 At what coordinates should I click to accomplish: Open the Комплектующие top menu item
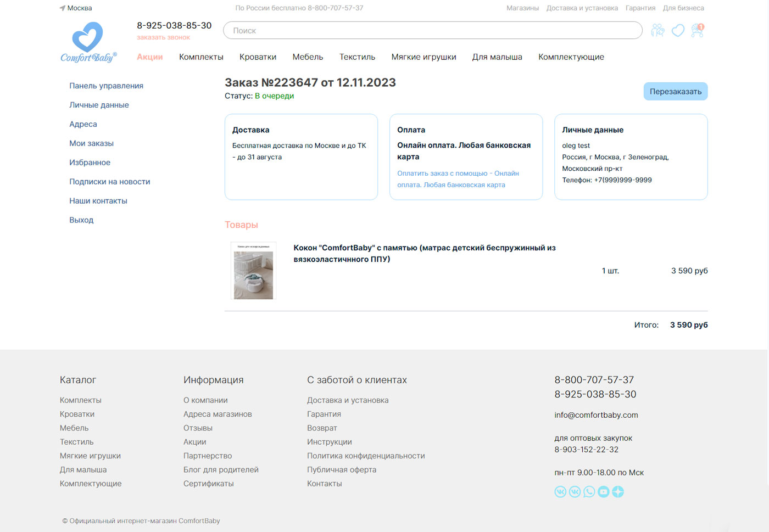pyautogui.click(x=571, y=57)
